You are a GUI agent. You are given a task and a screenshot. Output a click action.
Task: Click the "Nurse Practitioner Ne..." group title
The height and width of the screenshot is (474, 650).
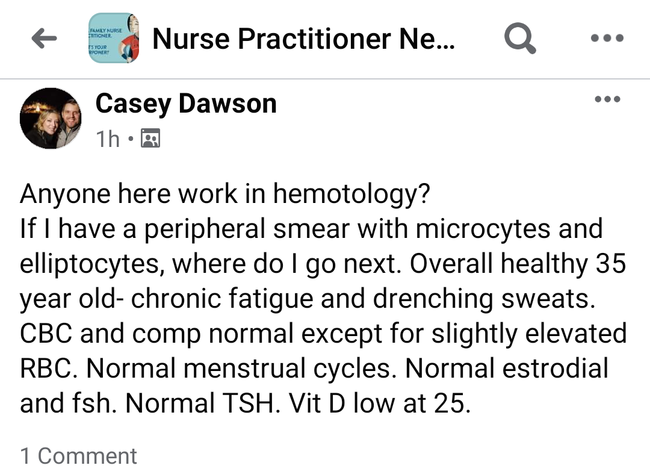(304, 39)
